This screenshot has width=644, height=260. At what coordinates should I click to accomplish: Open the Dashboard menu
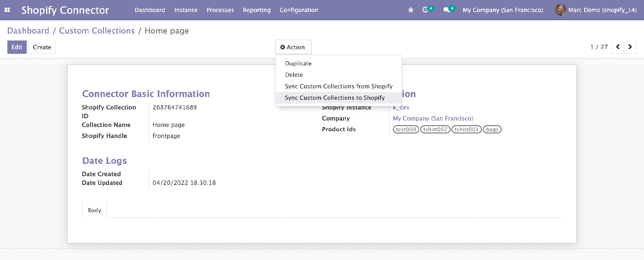150,10
